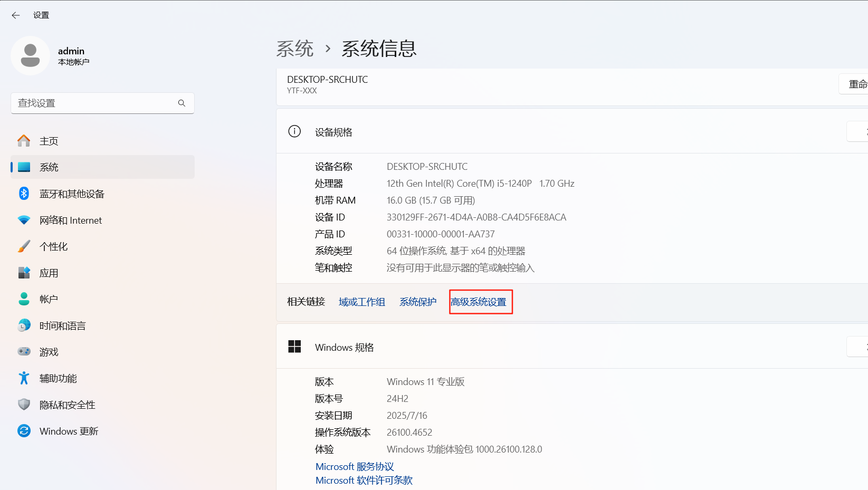868x490 pixels.
Task: Go to 个性化 settings
Action: 102,246
